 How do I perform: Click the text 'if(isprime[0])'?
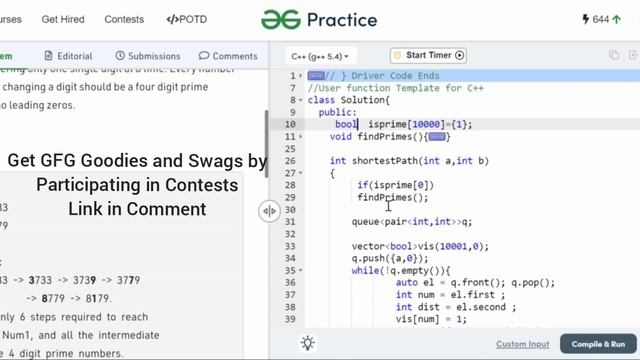[x=396, y=185]
